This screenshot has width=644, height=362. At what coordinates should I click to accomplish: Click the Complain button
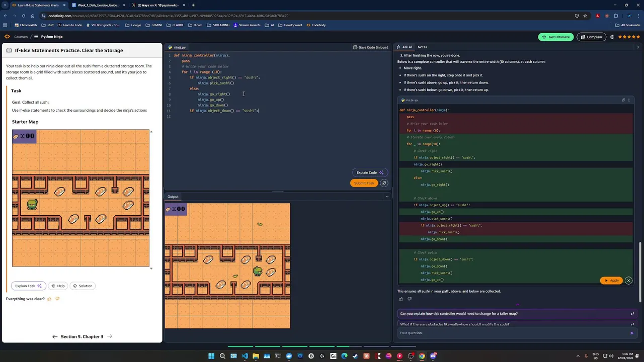pos(591,37)
